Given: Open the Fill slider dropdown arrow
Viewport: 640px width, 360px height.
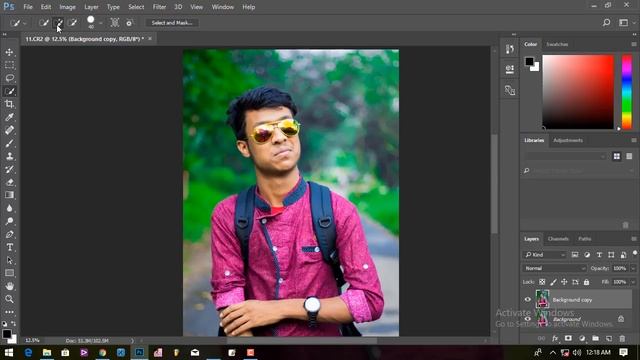Looking at the screenshot, I should pyautogui.click(x=633, y=282).
